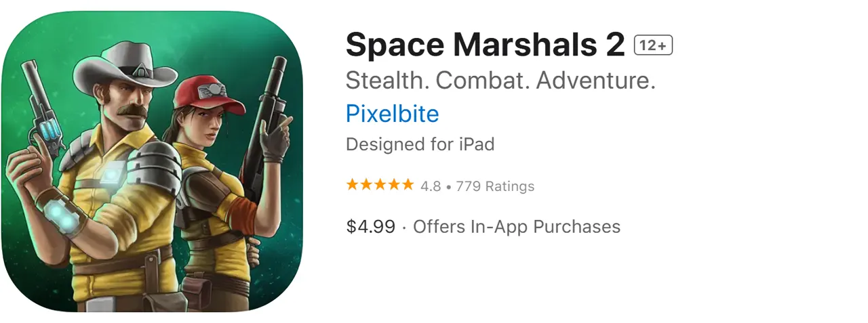Click the cowboy hat in the artwork

click(127, 64)
